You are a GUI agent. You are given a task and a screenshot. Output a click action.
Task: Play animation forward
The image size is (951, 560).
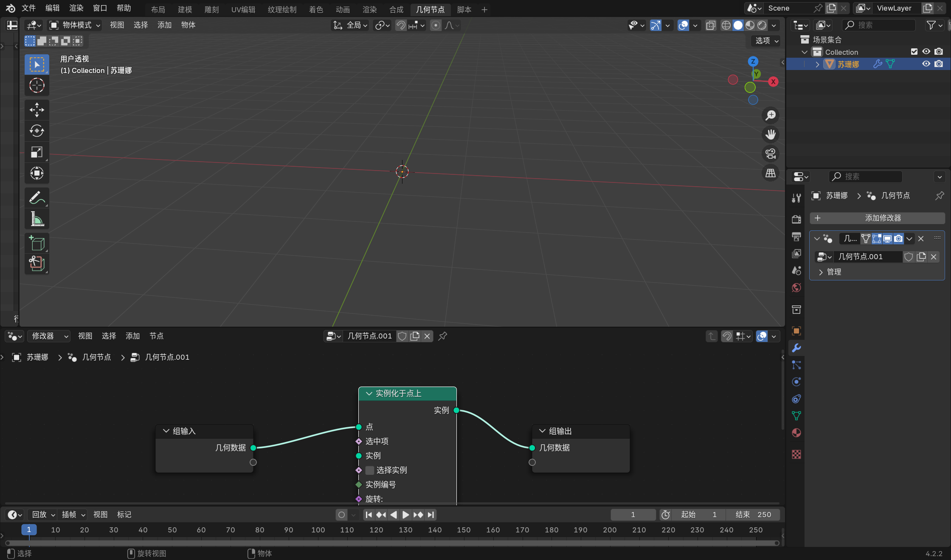tap(405, 515)
